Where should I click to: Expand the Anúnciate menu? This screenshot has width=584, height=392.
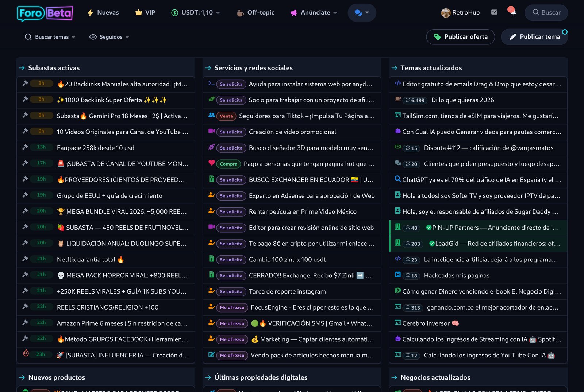click(x=314, y=13)
